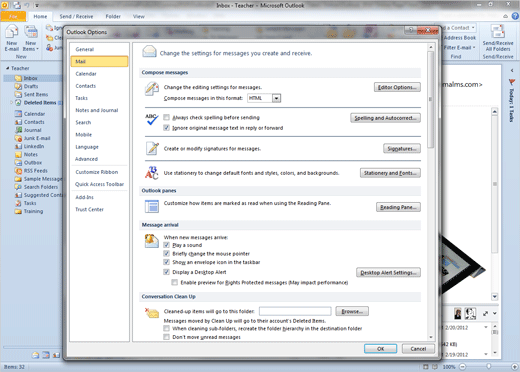
Task: Collapse the Teacher account tree
Action: tap(8, 68)
